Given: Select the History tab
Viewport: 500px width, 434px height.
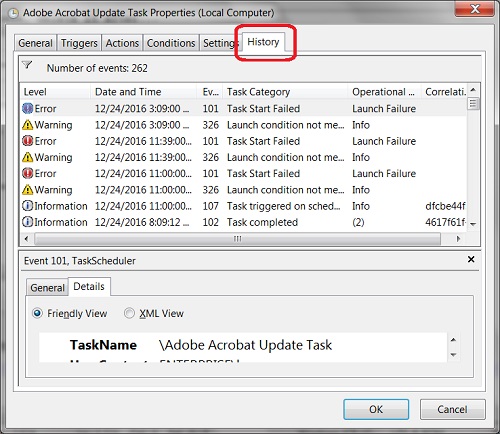Looking at the screenshot, I should click(263, 42).
